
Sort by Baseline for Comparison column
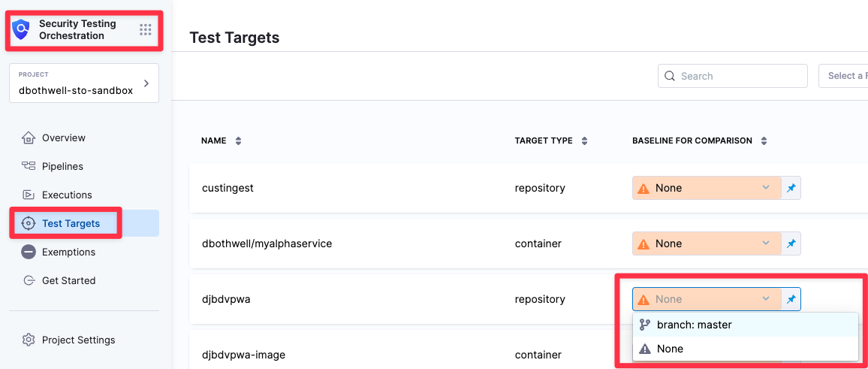(x=764, y=141)
